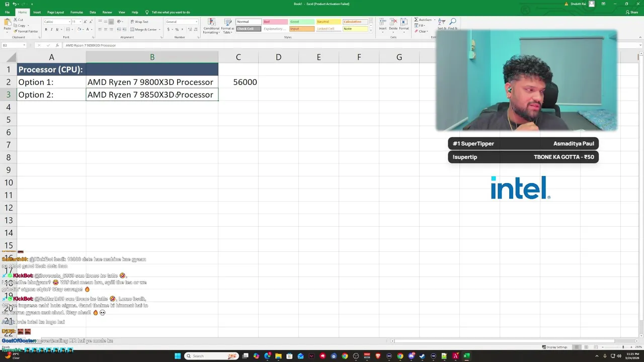This screenshot has width=644, height=362.
Task: Apply Accounting Number Format dollar icon
Action: coord(169,29)
